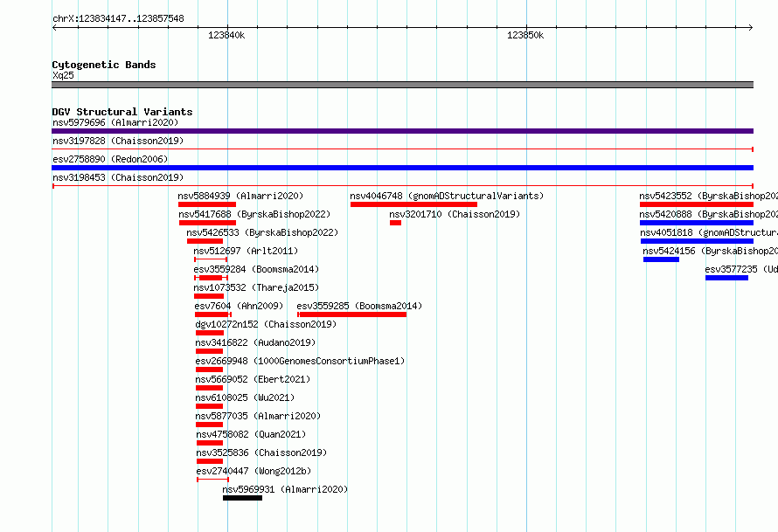Open nsv5877035 (Almarri2020) variant
Image resolution: width=778 pixels, height=532 pixels.
click(258, 416)
